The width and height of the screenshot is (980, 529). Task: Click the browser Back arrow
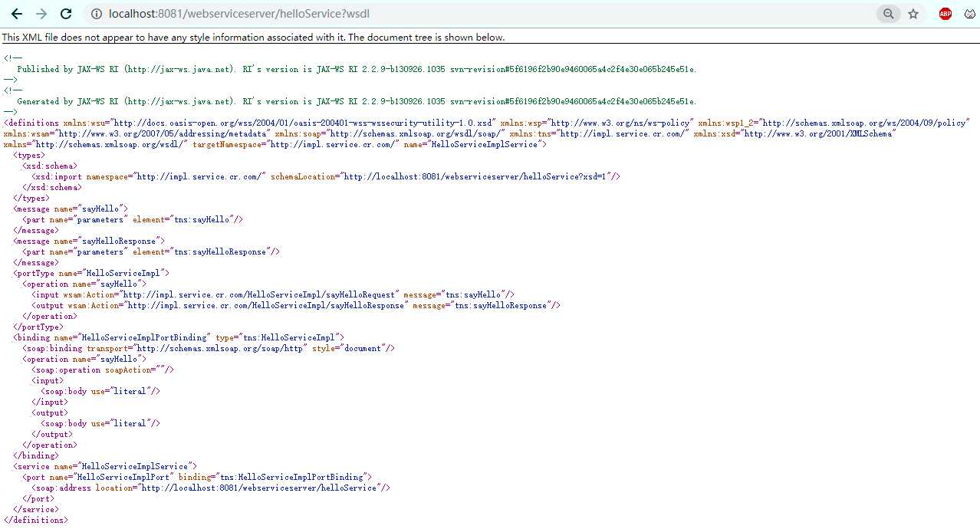(16, 14)
